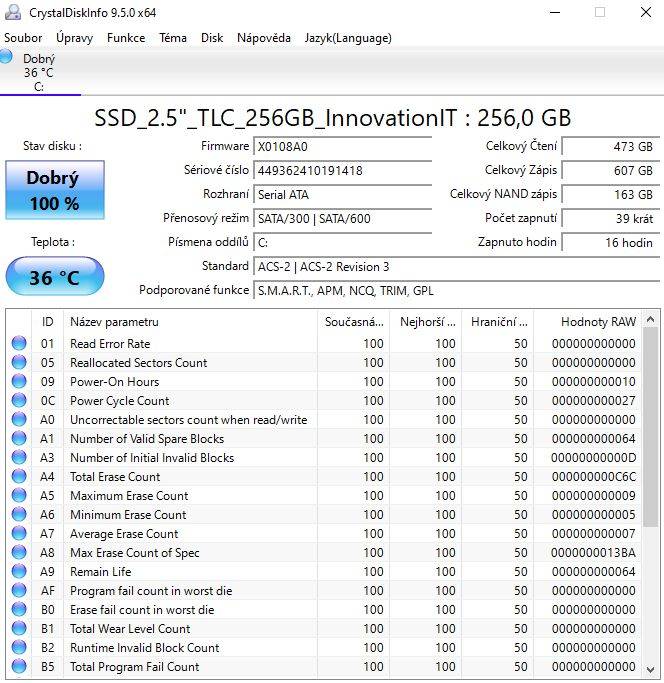Screen dimensions: 664x683
Task: Click status orb of Power-On Hours row
Action: (x=19, y=381)
